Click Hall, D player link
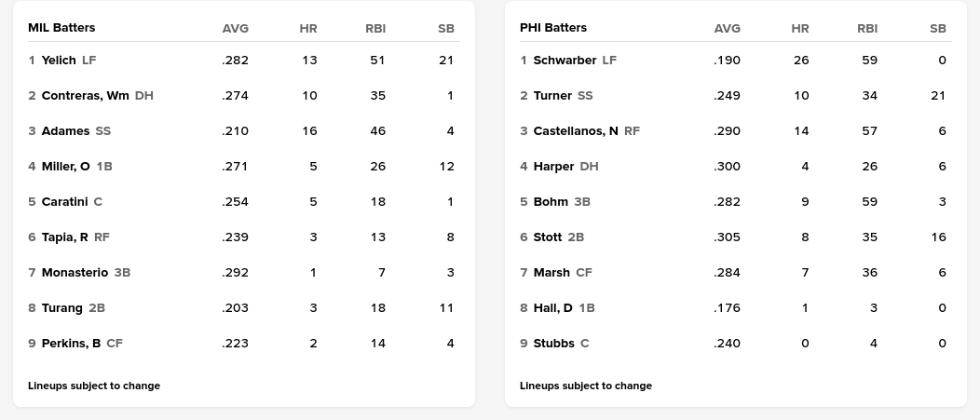This screenshot has height=420, width=980. [x=552, y=308]
